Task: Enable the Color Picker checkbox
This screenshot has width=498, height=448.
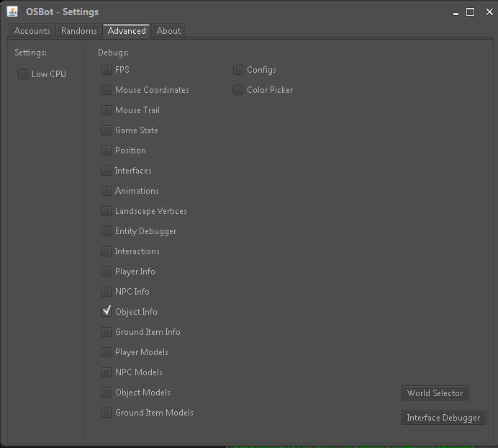Action: click(x=238, y=90)
